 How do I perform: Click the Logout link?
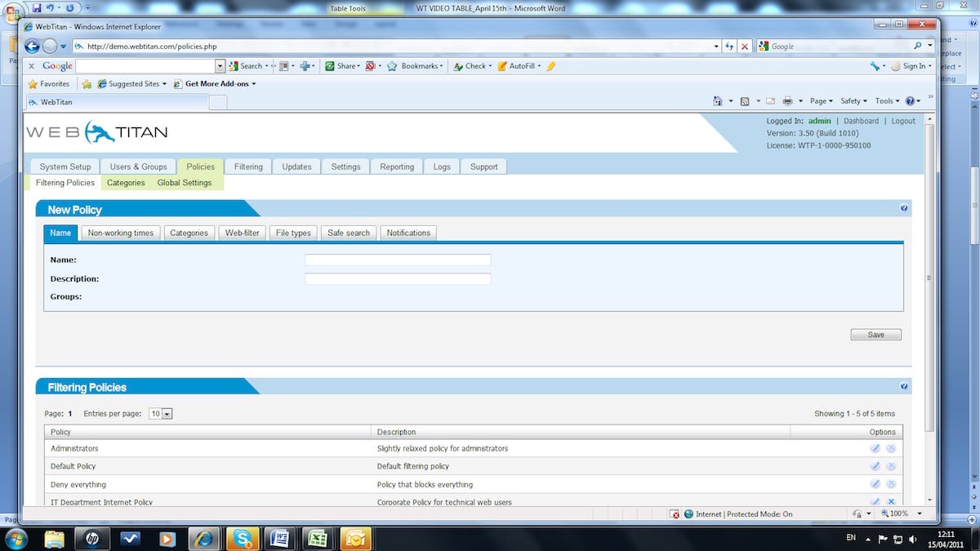(903, 121)
